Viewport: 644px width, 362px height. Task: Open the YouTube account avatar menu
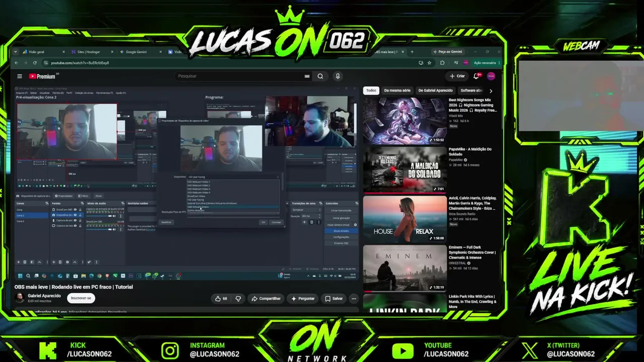(x=491, y=76)
